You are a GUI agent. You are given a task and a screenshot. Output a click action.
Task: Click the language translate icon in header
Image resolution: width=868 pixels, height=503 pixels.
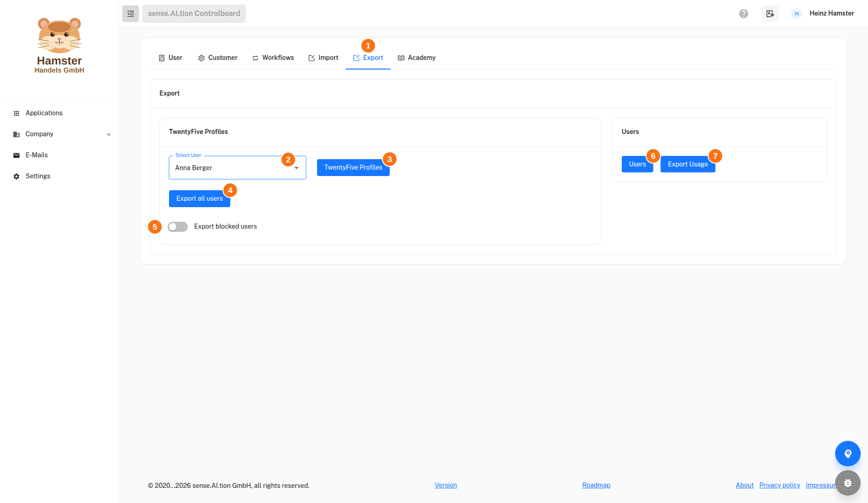click(x=770, y=14)
